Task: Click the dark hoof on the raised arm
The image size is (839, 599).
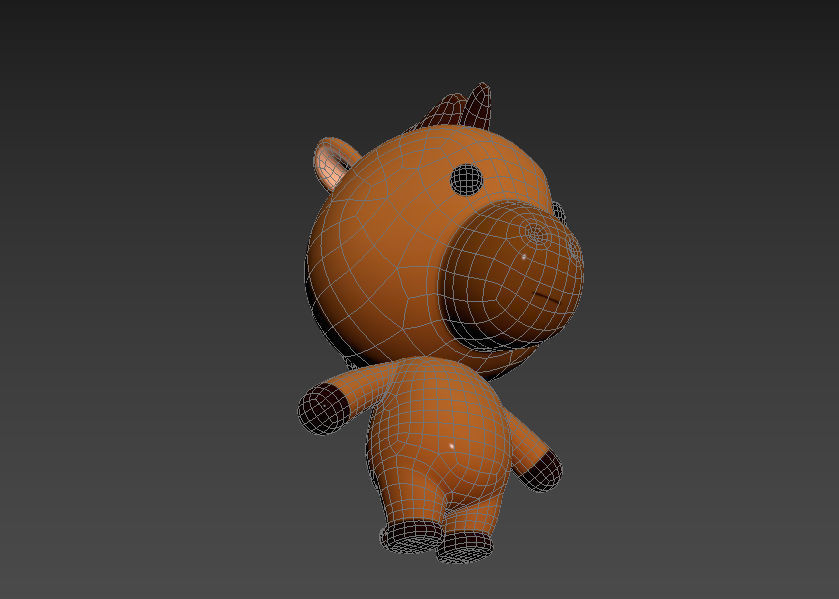Action: (x=324, y=408)
